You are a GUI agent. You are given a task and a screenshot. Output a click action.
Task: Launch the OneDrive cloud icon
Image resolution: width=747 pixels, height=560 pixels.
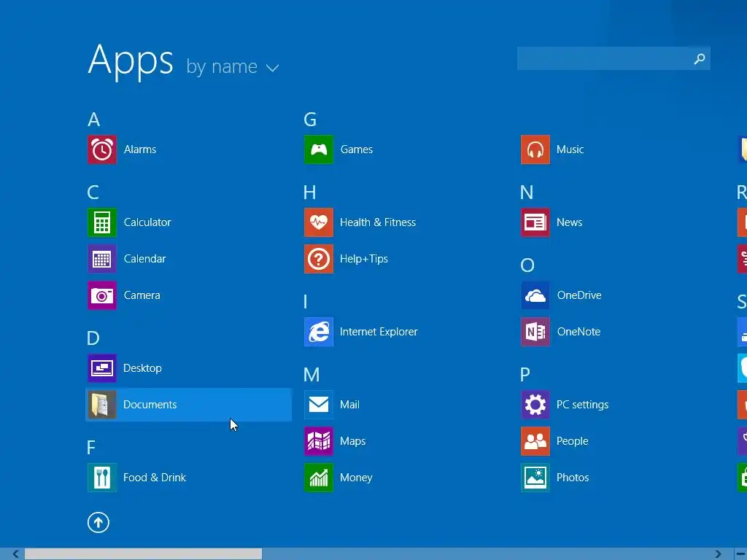click(x=535, y=295)
